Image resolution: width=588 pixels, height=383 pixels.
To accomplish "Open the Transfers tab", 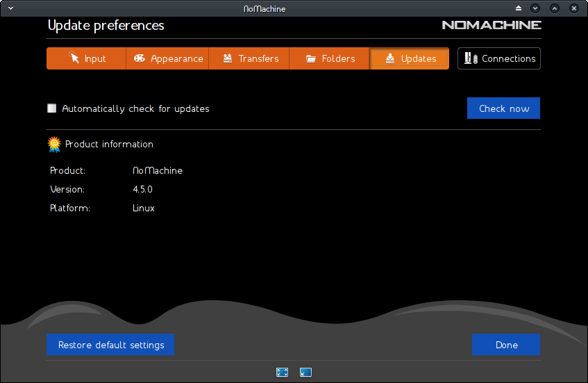I will 249,58.
